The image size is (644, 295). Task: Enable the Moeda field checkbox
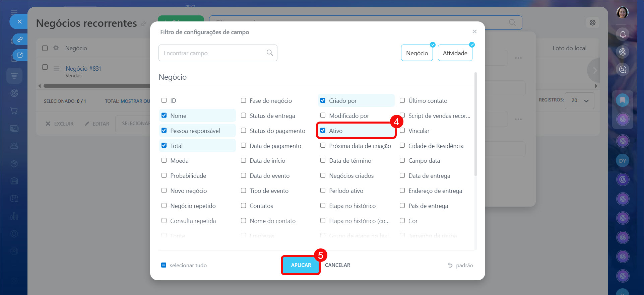164,160
